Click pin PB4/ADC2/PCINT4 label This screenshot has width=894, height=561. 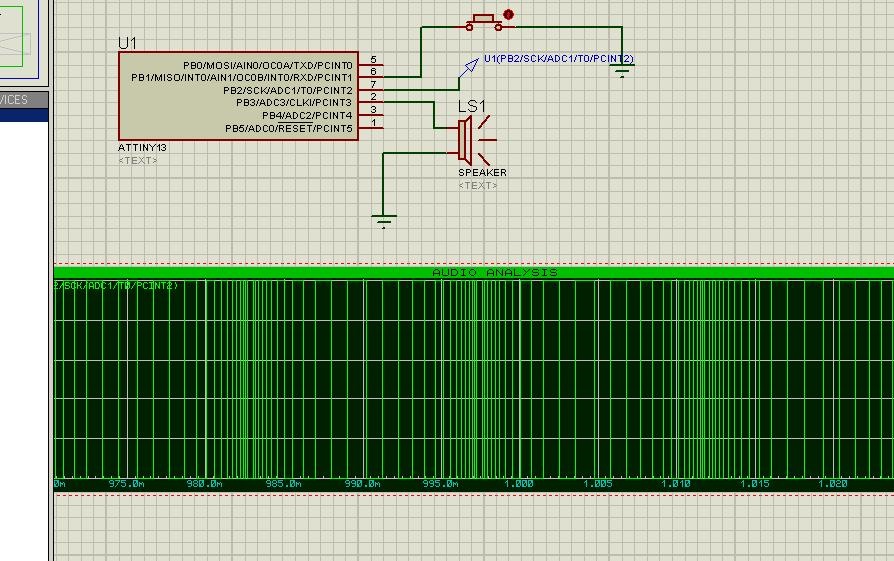(307, 116)
